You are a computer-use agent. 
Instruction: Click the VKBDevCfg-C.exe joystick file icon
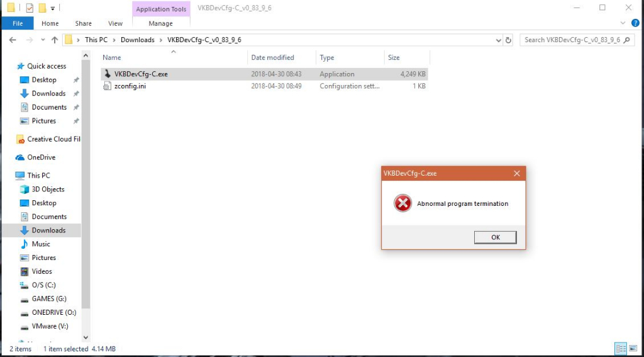coord(107,74)
